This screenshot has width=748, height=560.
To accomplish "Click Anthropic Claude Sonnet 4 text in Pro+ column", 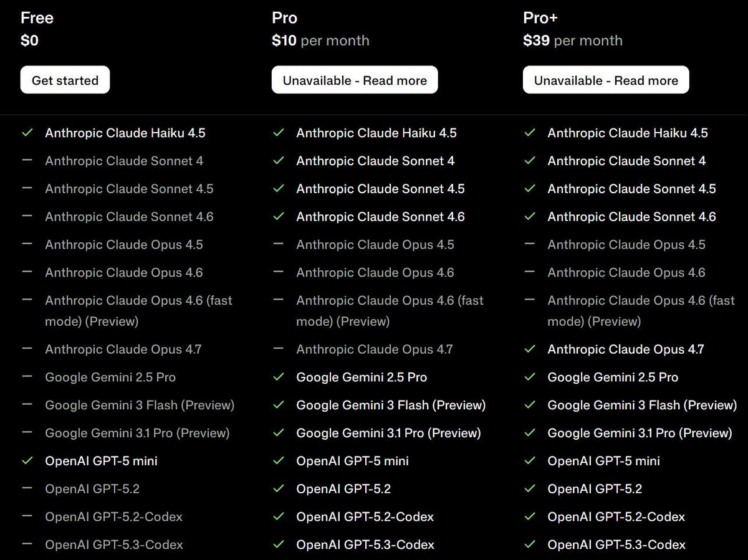I will tap(626, 161).
